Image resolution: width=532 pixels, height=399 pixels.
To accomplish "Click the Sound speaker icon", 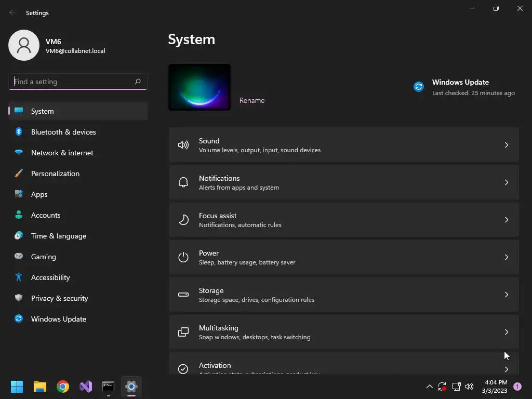I will pyautogui.click(x=183, y=145).
